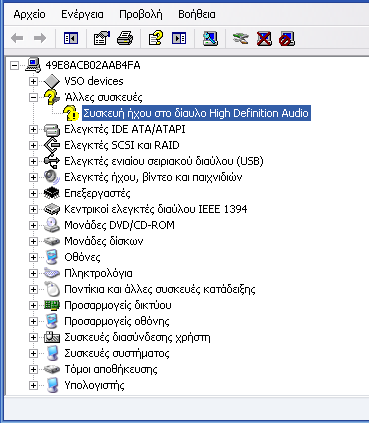This screenshot has height=423, width=369.
Task: Click the monitor icon of Οθόνες
Action: tap(52, 257)
